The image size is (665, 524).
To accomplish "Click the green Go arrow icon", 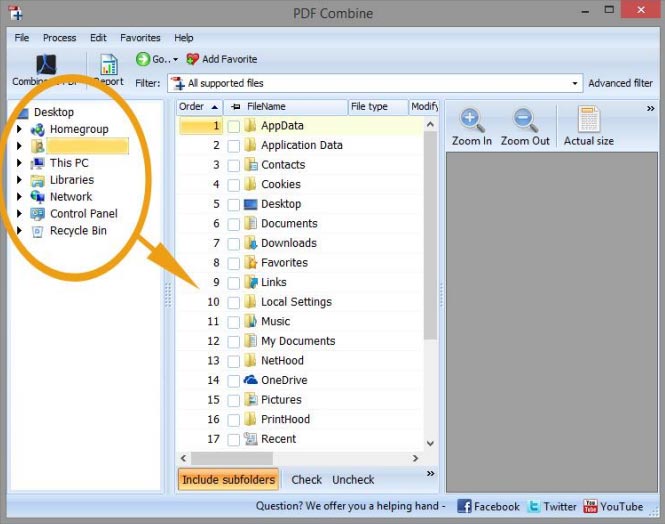I will [x=143, y=59].
